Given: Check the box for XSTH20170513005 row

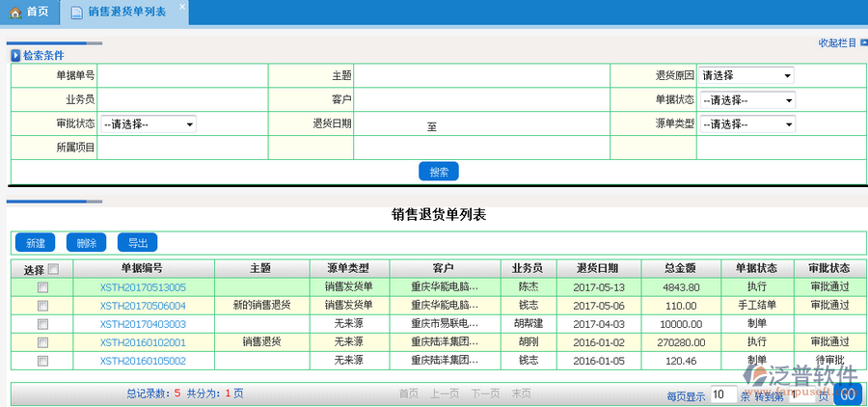Looking at the screenshot, I should pos(42,287).
